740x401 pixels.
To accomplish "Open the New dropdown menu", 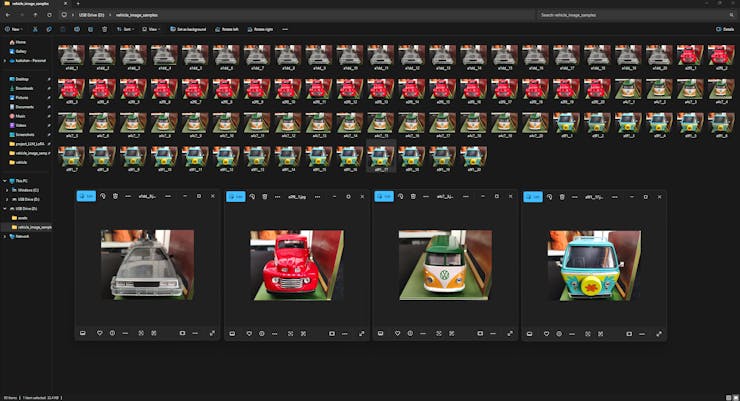I will (13, 29).
